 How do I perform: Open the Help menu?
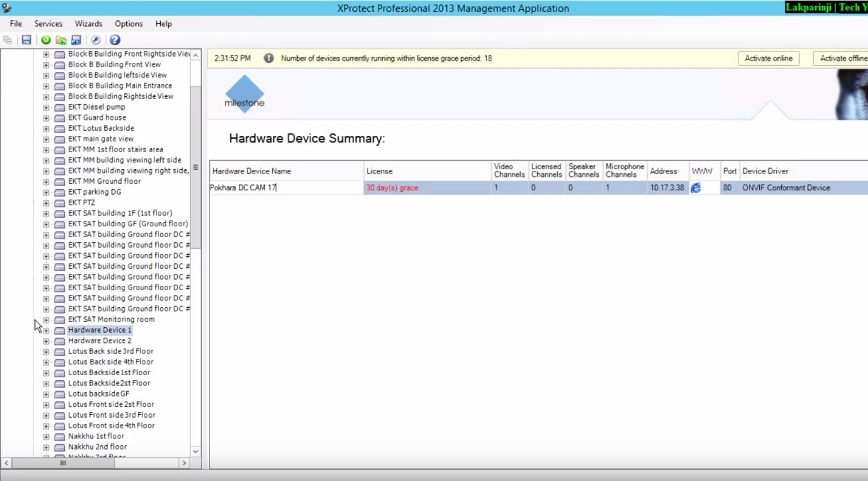click(x=164, y=24)
